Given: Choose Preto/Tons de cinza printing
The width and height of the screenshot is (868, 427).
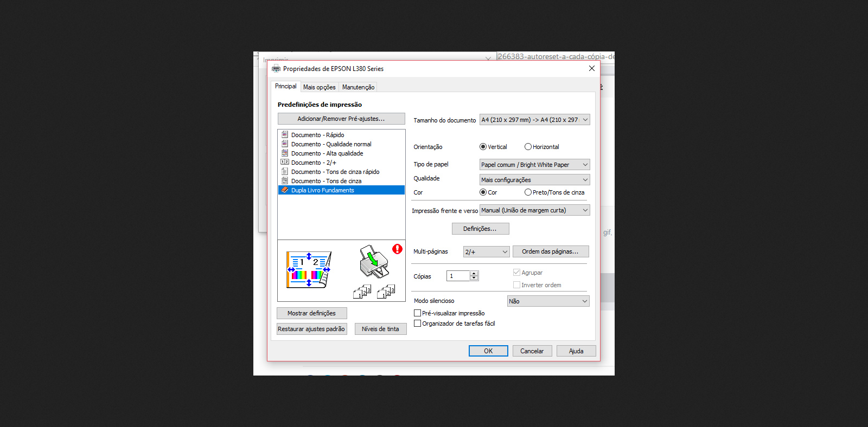Looking at the screenshot, I should pyautogui.click(x=528, y=192).
